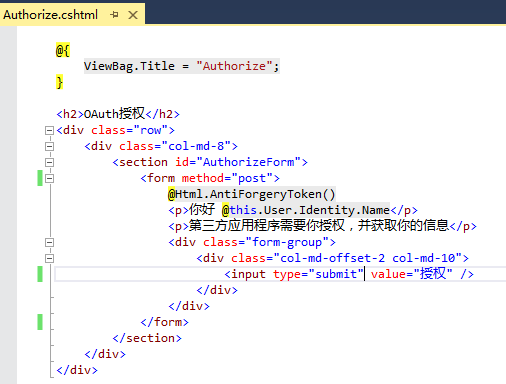Click the closing } of Razor block

click(x=59, y=82)
